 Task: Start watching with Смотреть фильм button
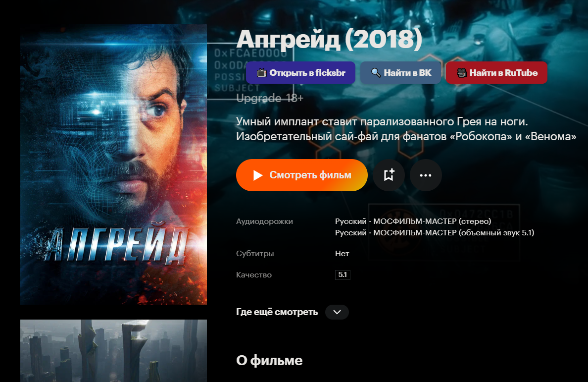coord(302,175)
